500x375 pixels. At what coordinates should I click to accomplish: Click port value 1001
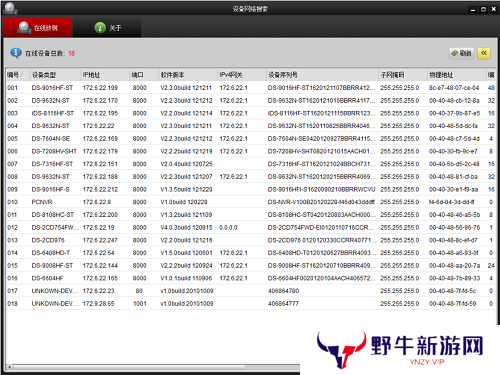pyautogui.click(x=140, y=304)
